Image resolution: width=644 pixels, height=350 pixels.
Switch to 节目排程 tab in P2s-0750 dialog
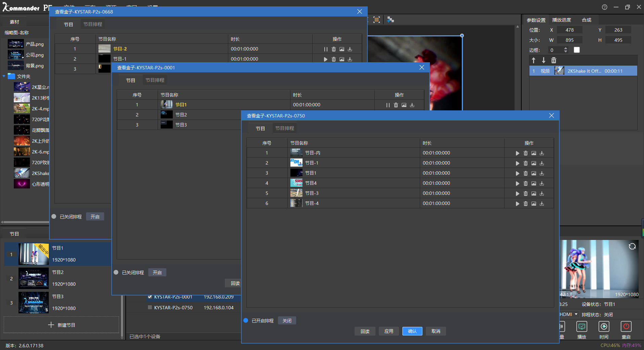pyautogui.click(x=284, y=128)
